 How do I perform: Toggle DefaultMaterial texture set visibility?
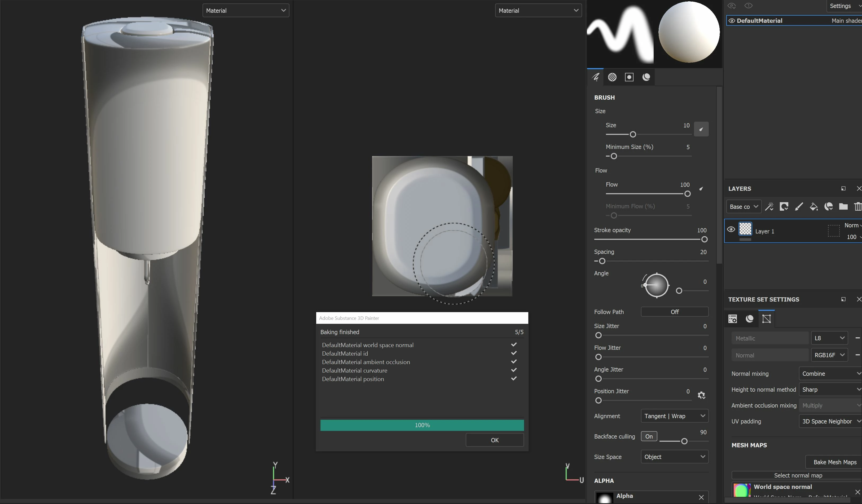tap(732, 21)
